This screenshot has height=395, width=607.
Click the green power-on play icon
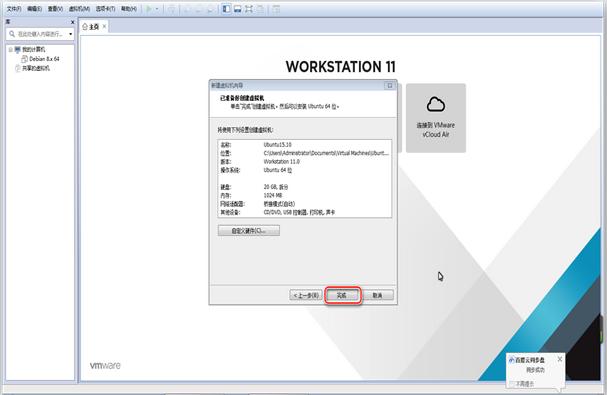coord(149,9)
